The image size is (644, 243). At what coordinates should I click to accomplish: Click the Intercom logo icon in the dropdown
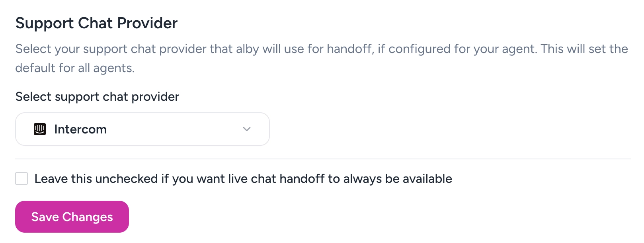pos(40,129)
